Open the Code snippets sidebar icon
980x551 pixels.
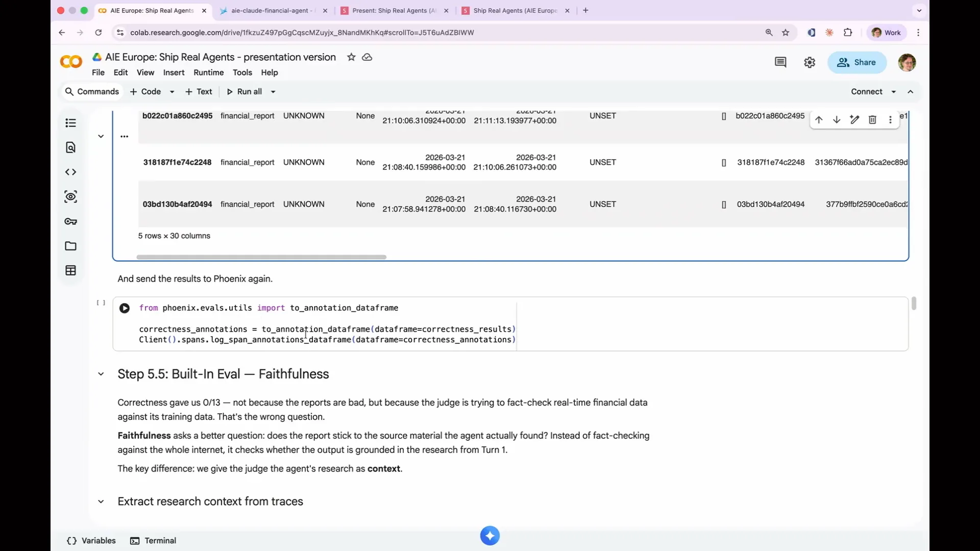[x=71, y=172]
